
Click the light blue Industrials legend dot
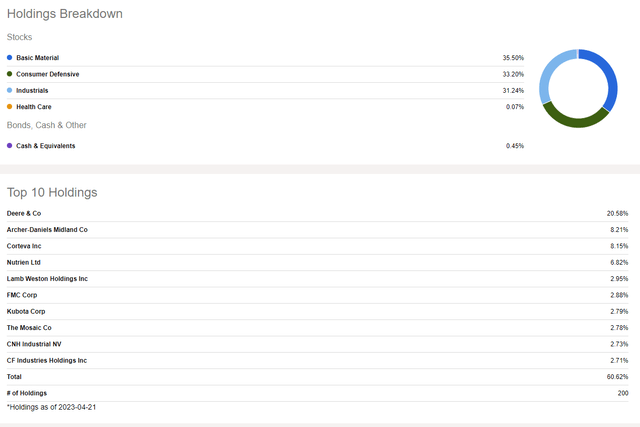pos(9,90)
